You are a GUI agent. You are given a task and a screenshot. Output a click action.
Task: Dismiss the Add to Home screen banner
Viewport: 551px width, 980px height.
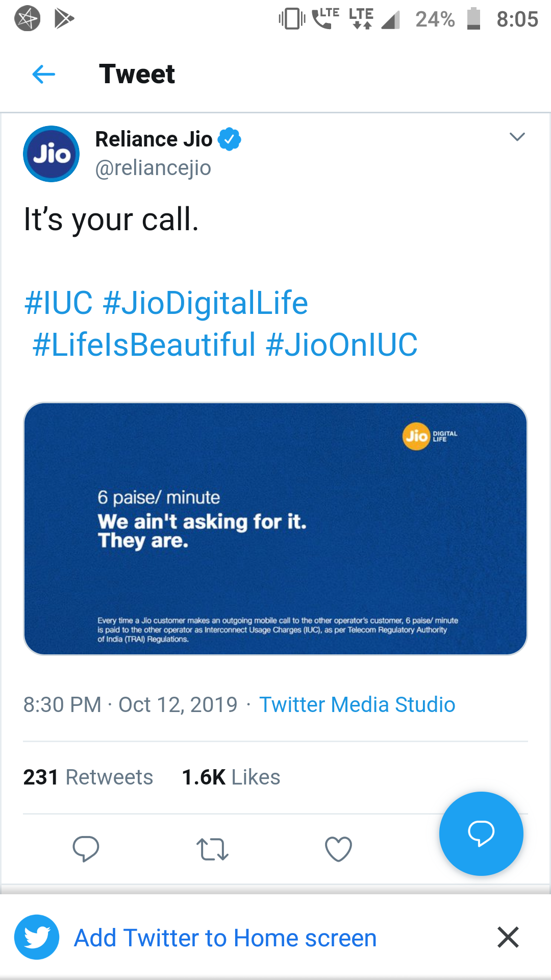[x=508, y=937]
